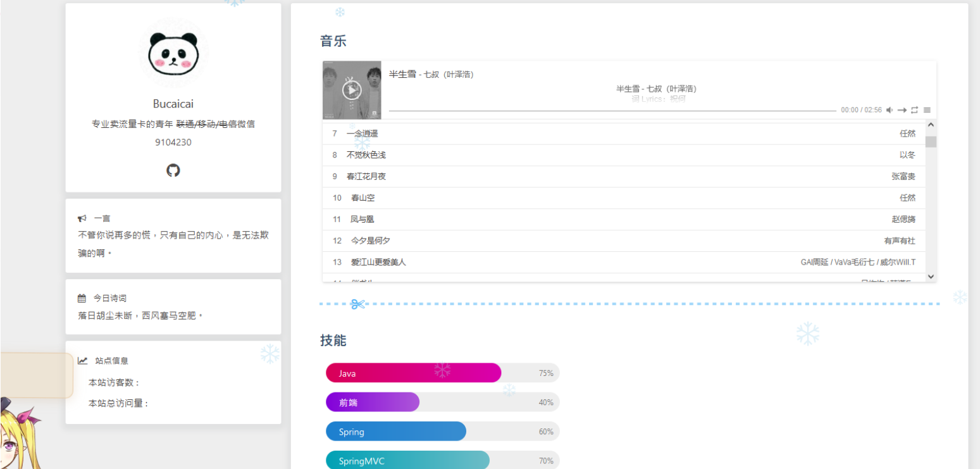Viewport: 980px width, 469px height.
Task: Click the Java skill bar
Action: point(413,373)
